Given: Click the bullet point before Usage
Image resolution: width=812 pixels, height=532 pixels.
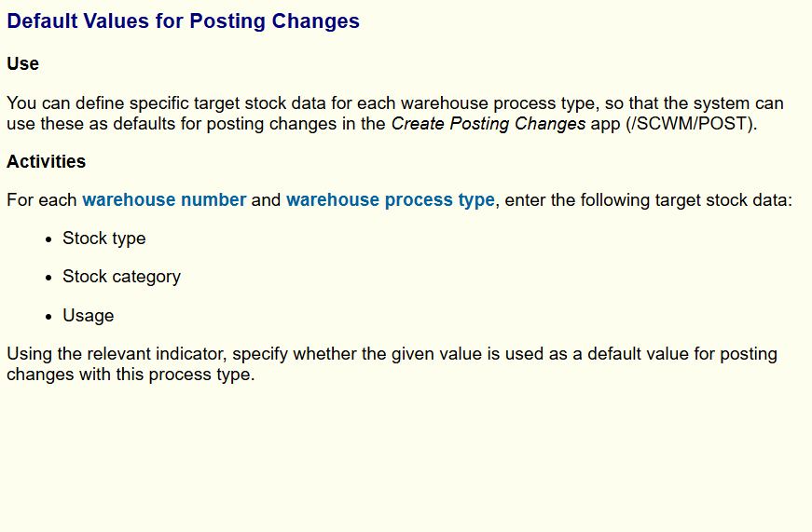Looking at the screenshot, I should coord(48,316).
